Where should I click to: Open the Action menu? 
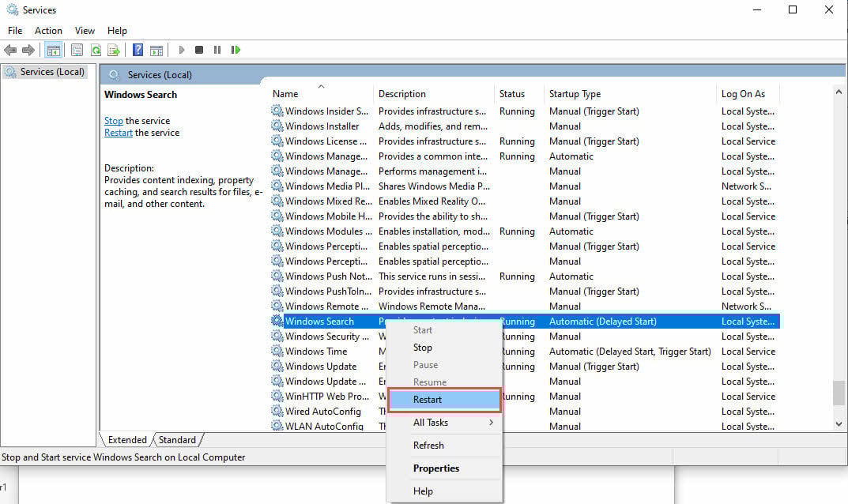coord(48,30)
